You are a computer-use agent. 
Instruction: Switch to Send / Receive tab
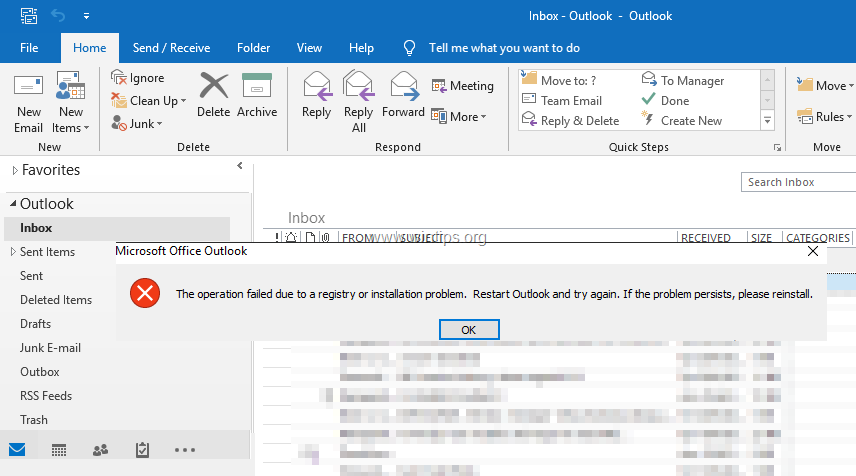point(171,48)
